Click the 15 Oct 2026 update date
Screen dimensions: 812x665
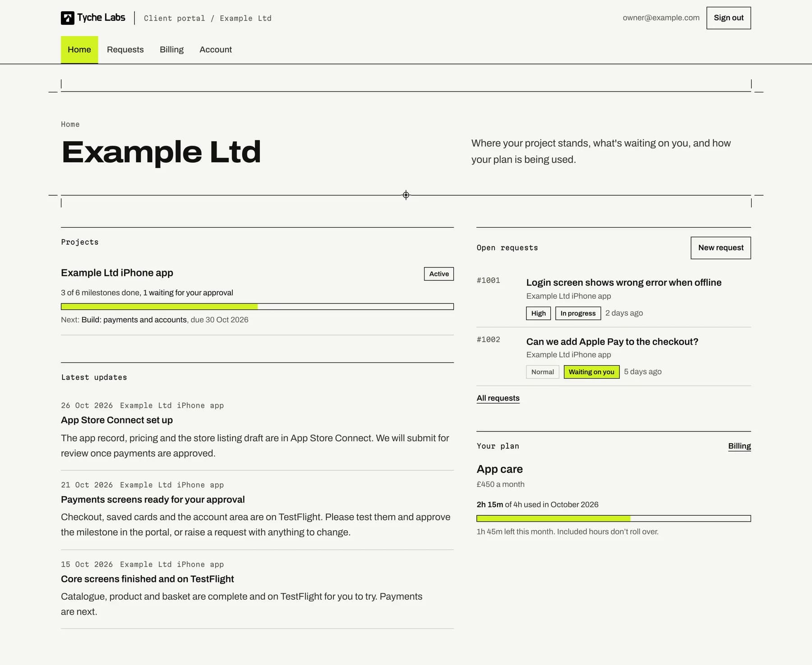87,564
